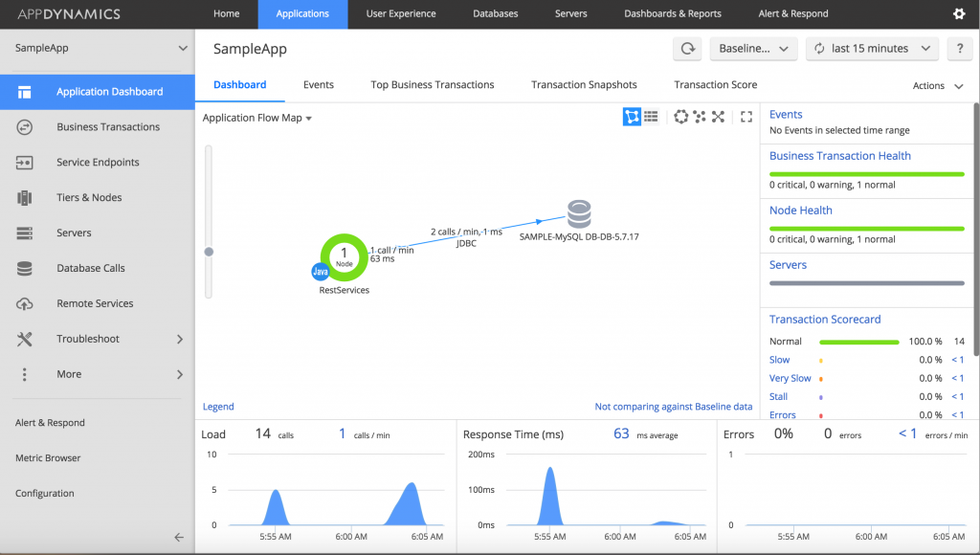Open the help question mark button
Screen dimensions: 980x555
click(x=959, y=49)
